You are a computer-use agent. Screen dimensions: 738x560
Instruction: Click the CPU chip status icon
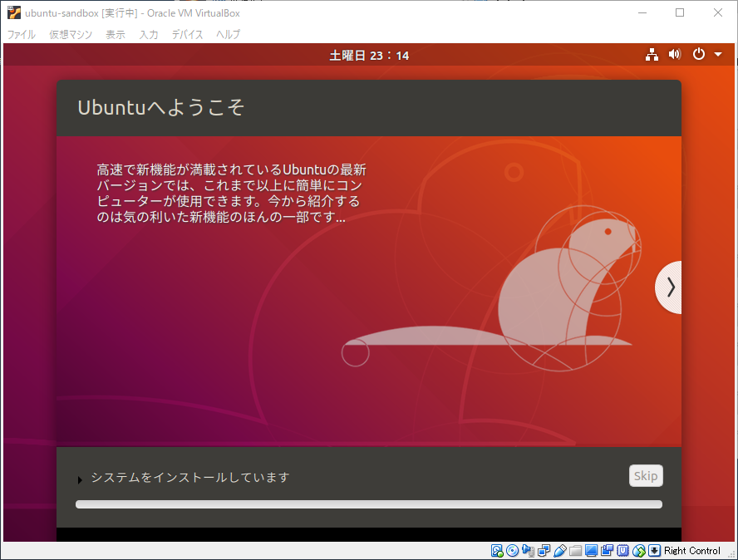[x=622, y=551]
